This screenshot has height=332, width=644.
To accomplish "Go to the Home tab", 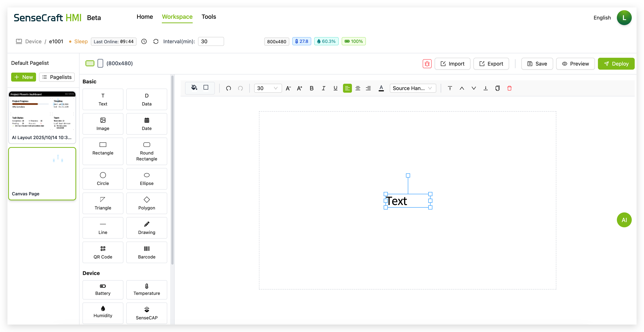I will click(145, 17).
